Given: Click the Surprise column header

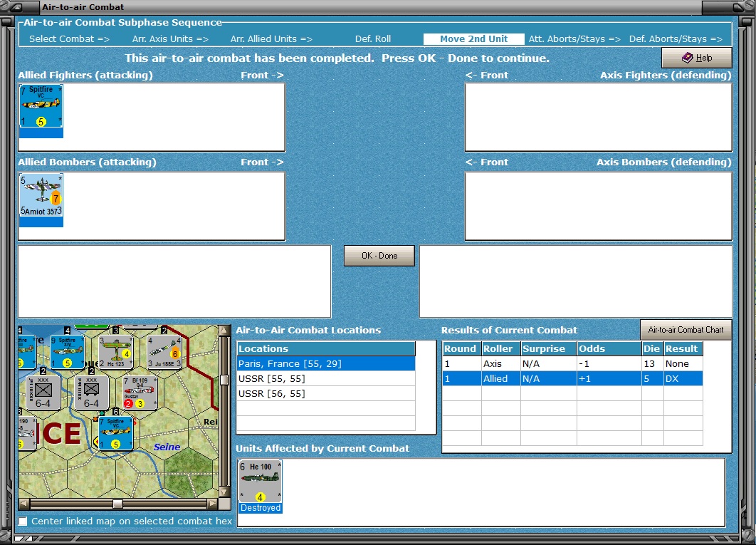Looking at the screenshot, I should 548,348.
